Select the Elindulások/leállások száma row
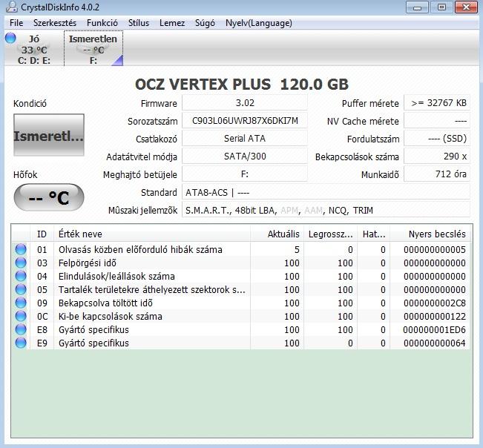This screenshot has width=483, height=448. coord(241,276)
